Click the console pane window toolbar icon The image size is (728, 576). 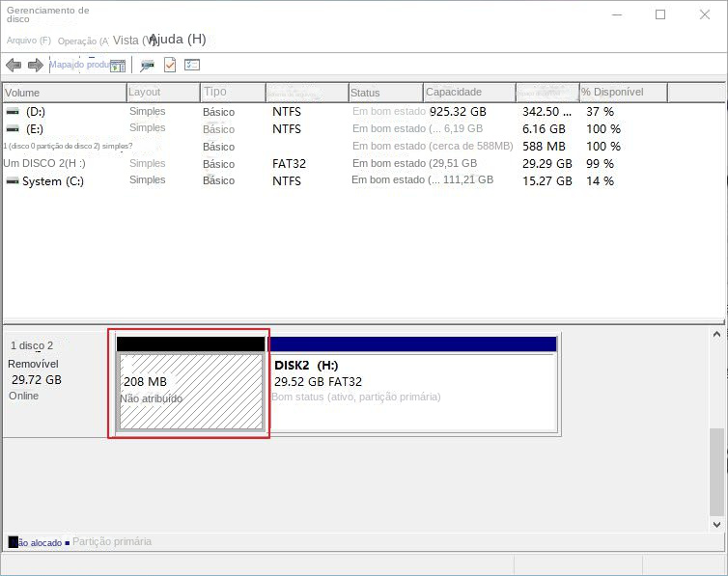(x=118, y=66)
